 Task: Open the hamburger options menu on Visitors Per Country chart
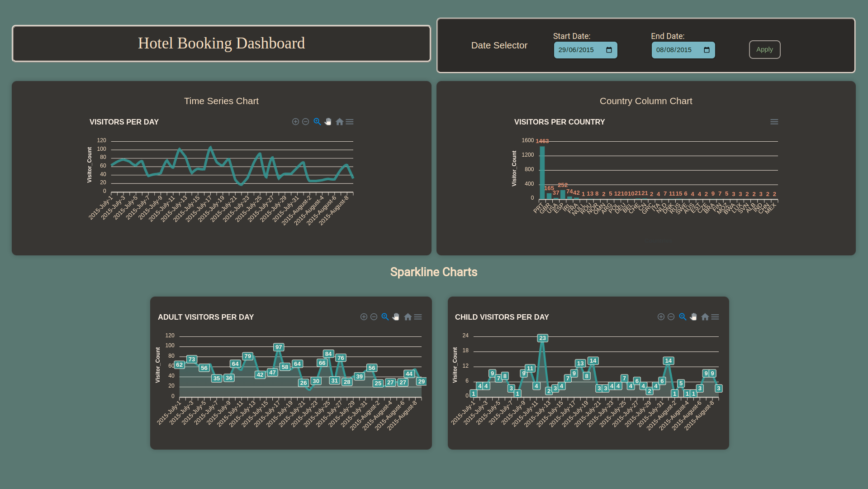774,121
